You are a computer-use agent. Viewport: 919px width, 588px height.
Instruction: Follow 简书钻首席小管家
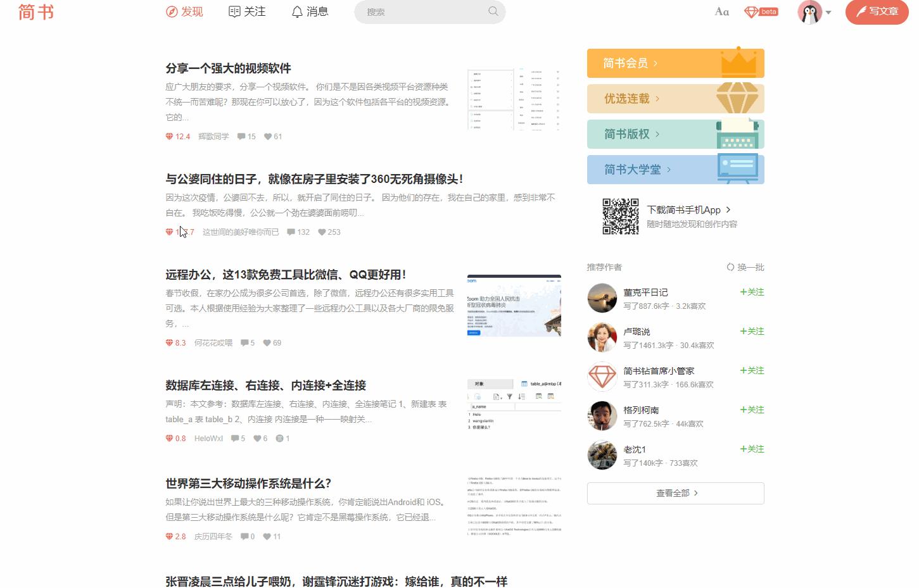click(751, 370)
